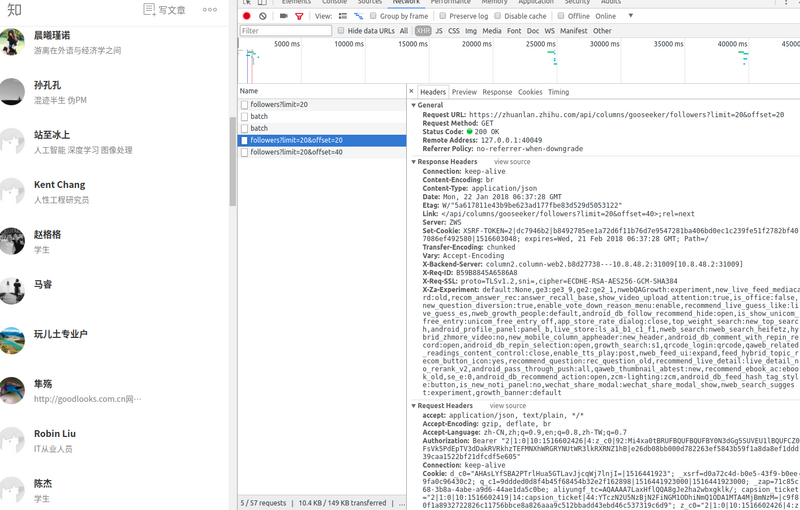Click avatar of 孙孔孔
The image size is (800, 510).
(x=12, y=92)
